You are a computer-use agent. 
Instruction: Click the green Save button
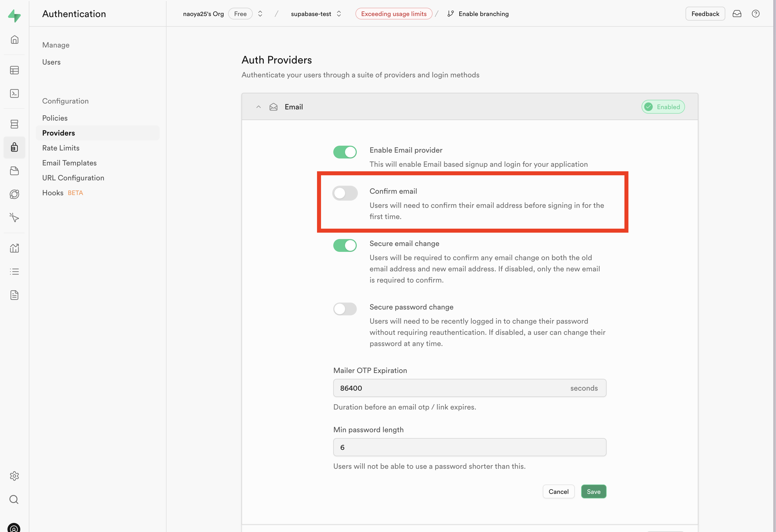point(593,492)
